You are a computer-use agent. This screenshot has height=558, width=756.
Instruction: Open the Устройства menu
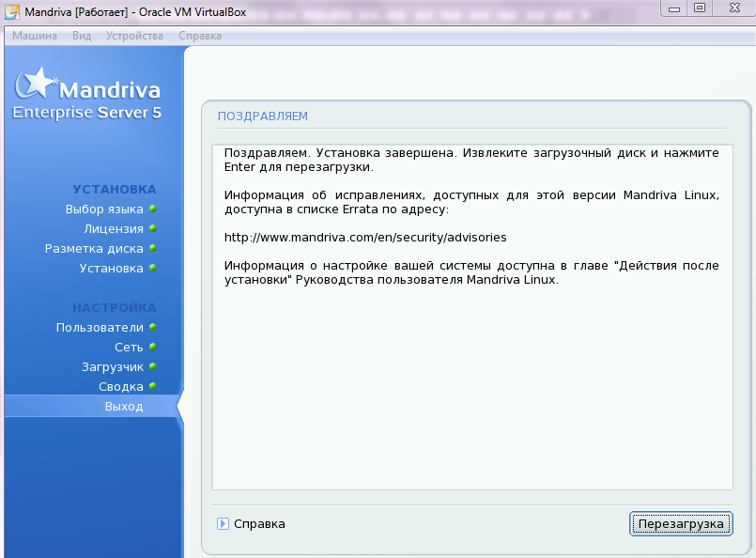[x=134, y=36]
